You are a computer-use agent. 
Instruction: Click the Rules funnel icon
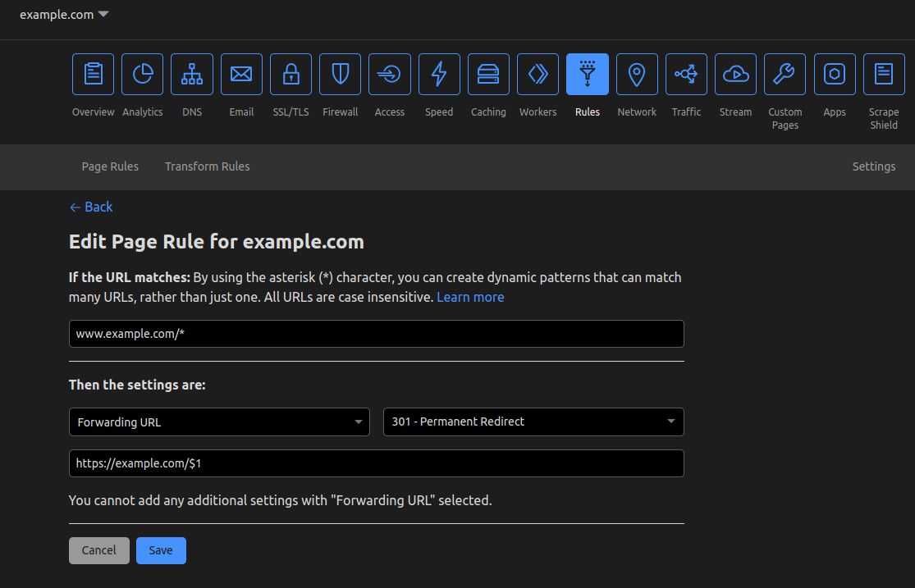coord(588,74)
